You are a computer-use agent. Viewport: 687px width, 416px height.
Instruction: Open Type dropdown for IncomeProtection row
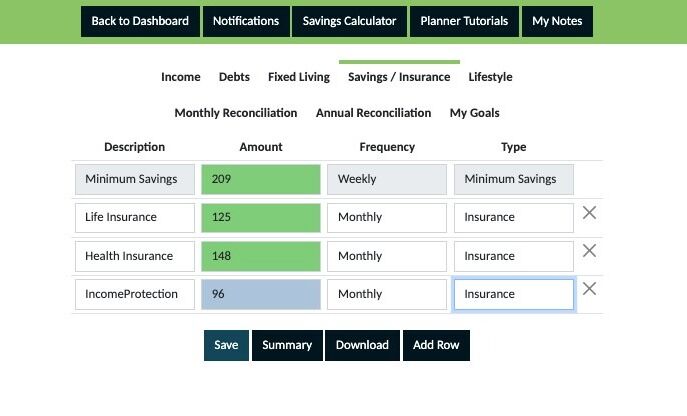[x=513, y=295]
